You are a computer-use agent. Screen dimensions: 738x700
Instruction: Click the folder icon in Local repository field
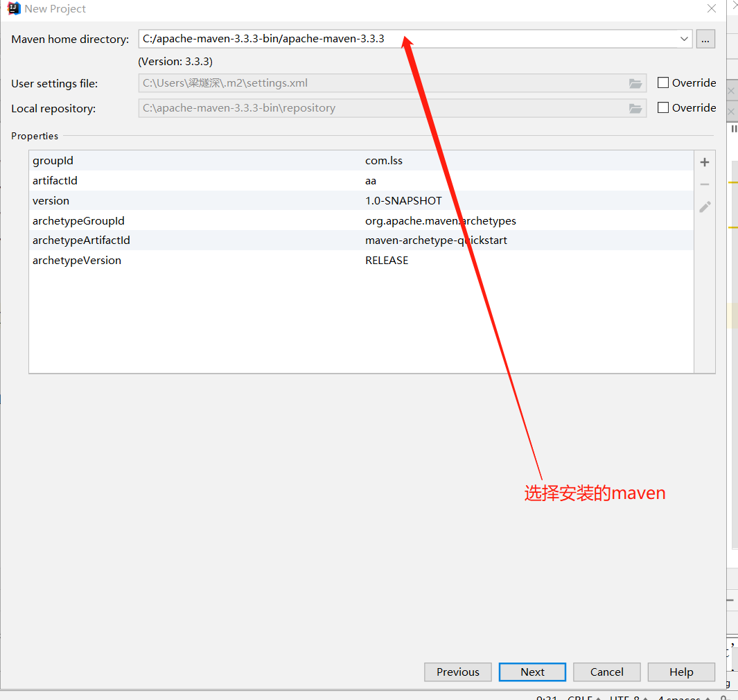tap(635, 108)
